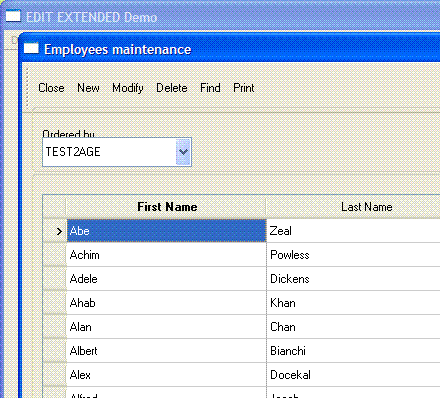Screen dimensions: 440x398
Task: Click the Employees maintenance window icon
Action: tap(31, 49)
